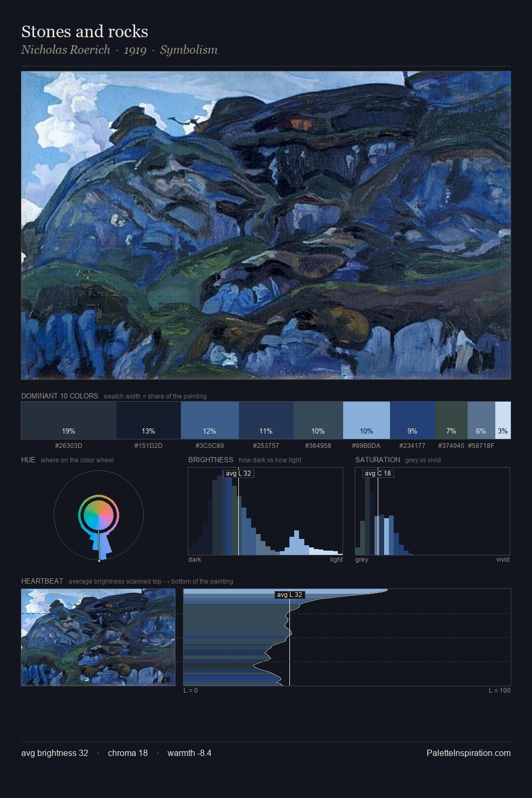
Task: Click the L = 0 axis label
Action: (190, 691)
